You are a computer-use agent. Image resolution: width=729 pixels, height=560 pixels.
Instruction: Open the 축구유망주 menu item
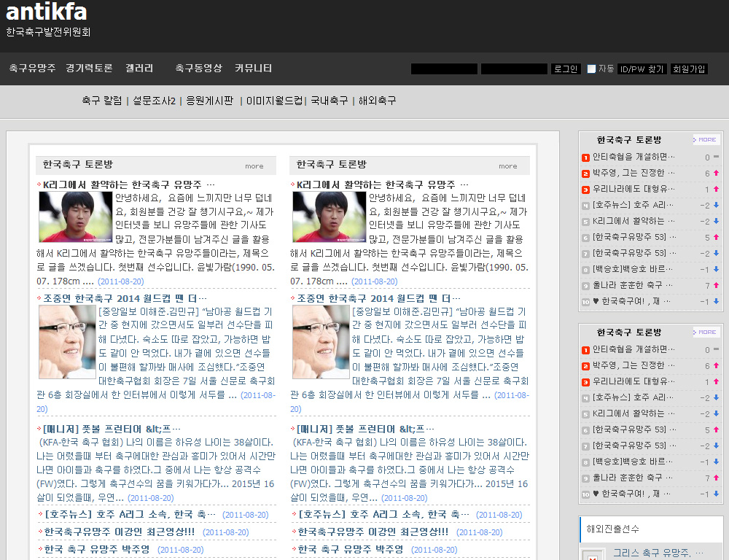point(32,68)
